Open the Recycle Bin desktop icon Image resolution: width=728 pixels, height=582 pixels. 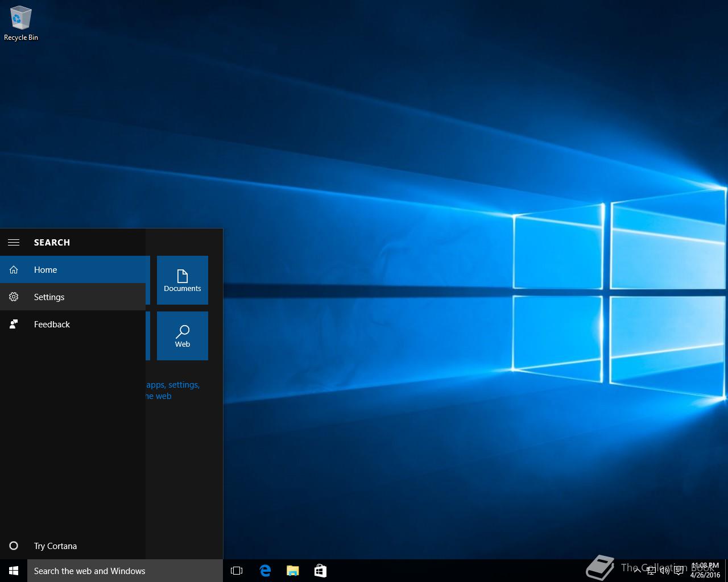click(21, 23)
